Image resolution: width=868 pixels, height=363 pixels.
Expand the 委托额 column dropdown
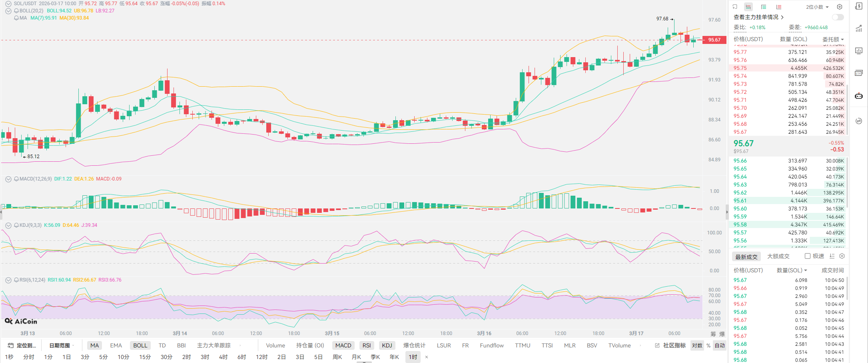pyautogui.click(x=833, y=39)
